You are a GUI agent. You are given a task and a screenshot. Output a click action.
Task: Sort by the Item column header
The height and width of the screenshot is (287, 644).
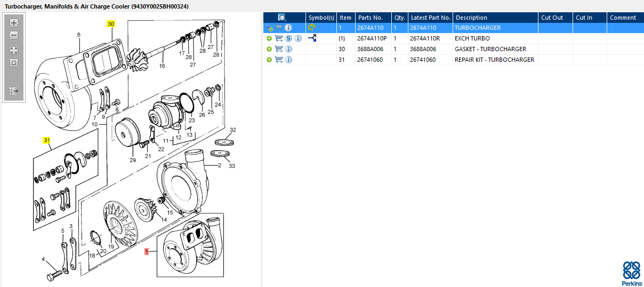(345, 18)
